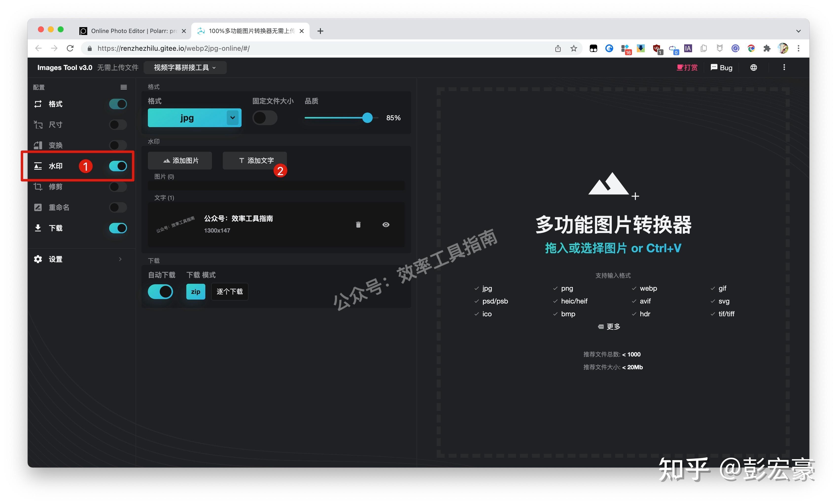Click the red shield extension with badge 1
837x504 pixels.
(x=657, y=49)
